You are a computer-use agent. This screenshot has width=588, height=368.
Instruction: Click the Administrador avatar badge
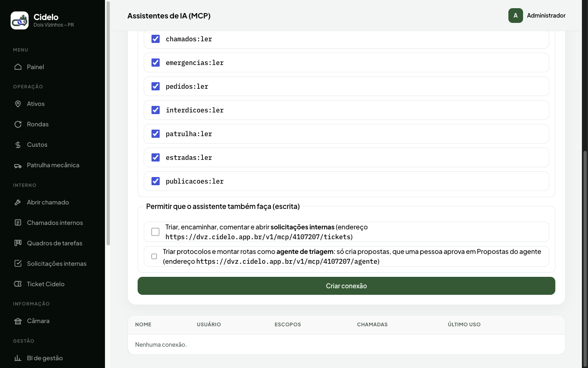tap(516, 16)
